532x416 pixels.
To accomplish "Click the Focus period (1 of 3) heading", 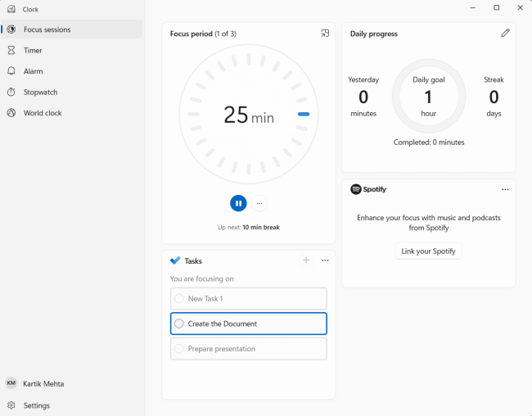I will [x=203, y=34].
